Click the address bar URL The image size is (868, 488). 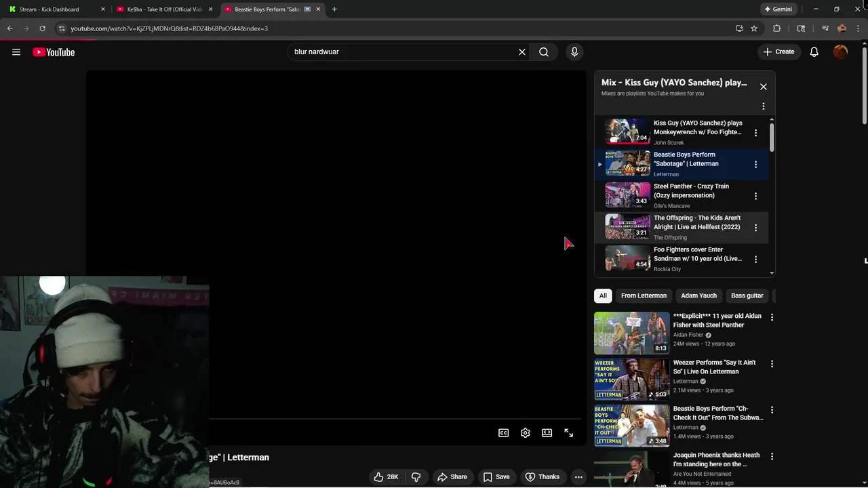pyautogui.click(x=170, y=28)
